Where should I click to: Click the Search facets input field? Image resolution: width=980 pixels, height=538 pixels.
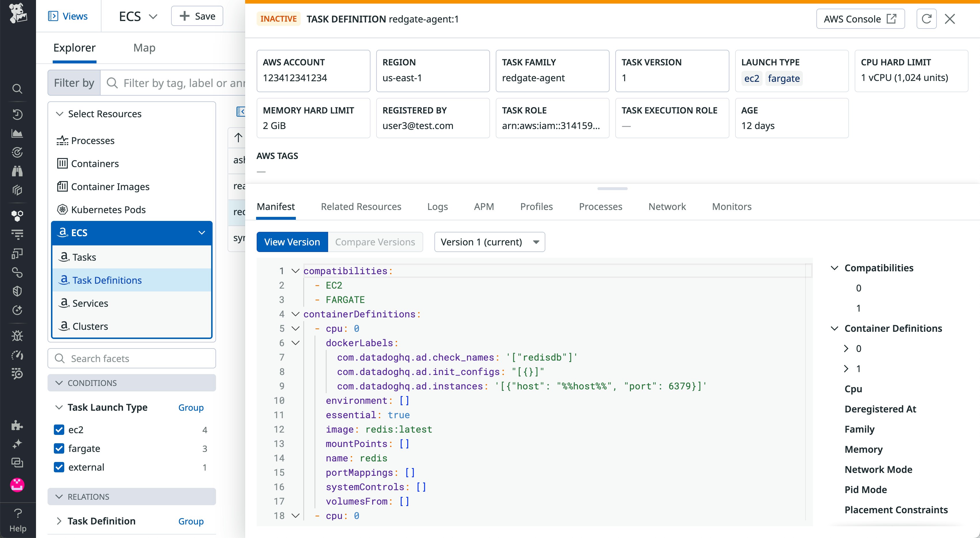[131, 358]
